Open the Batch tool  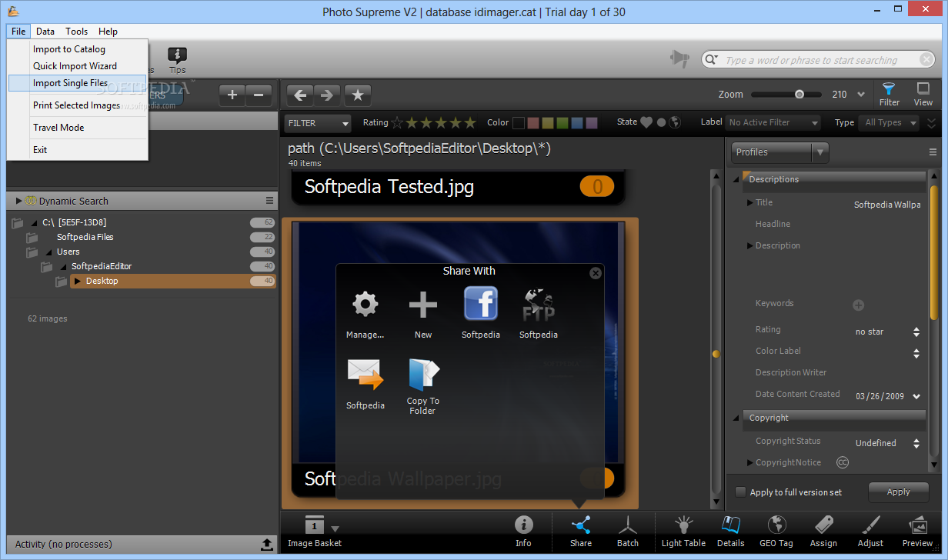628,532
